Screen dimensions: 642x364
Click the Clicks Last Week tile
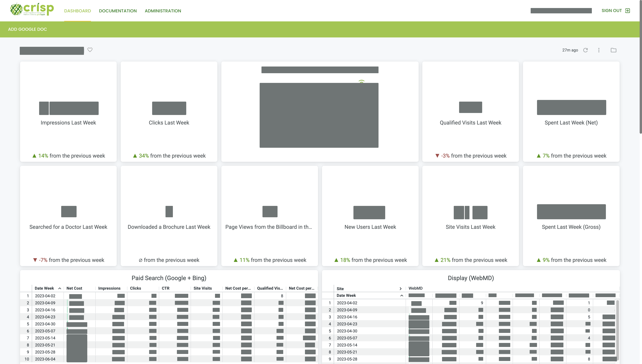(x=169, y=111)
